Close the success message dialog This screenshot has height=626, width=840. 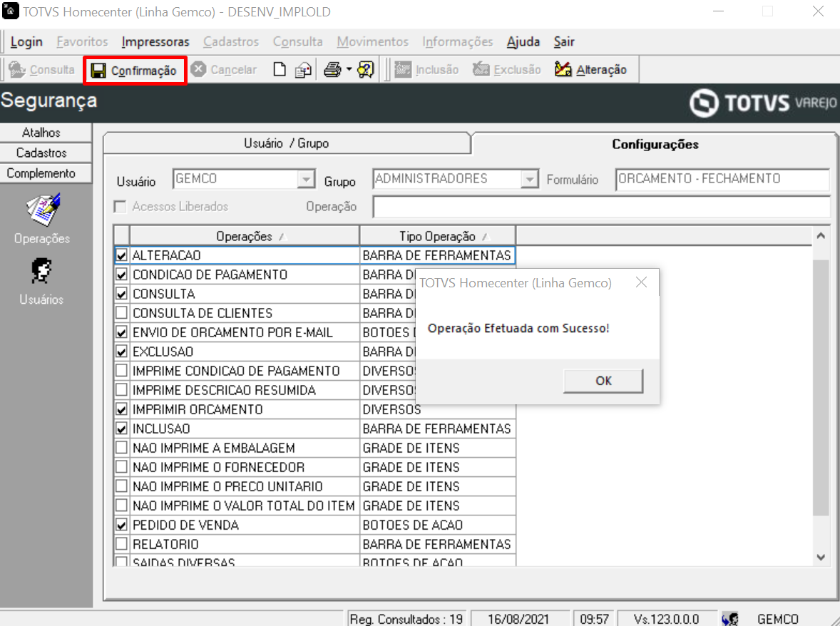coord(641,282)
